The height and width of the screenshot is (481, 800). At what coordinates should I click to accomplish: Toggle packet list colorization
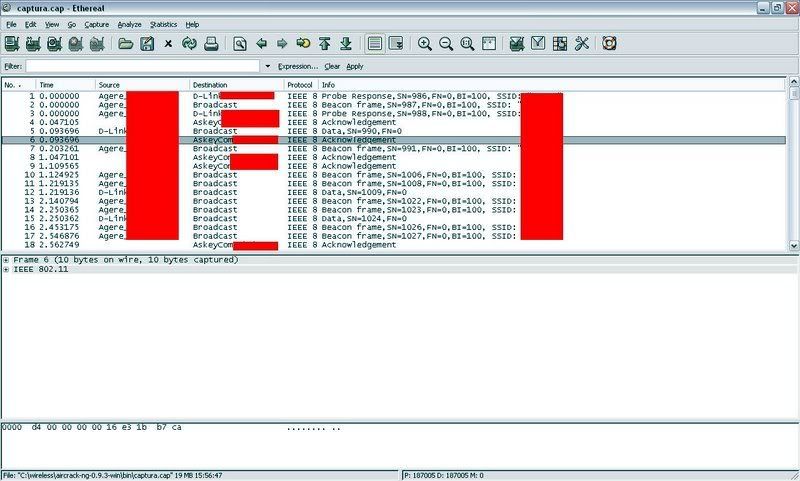coord(374,44)
